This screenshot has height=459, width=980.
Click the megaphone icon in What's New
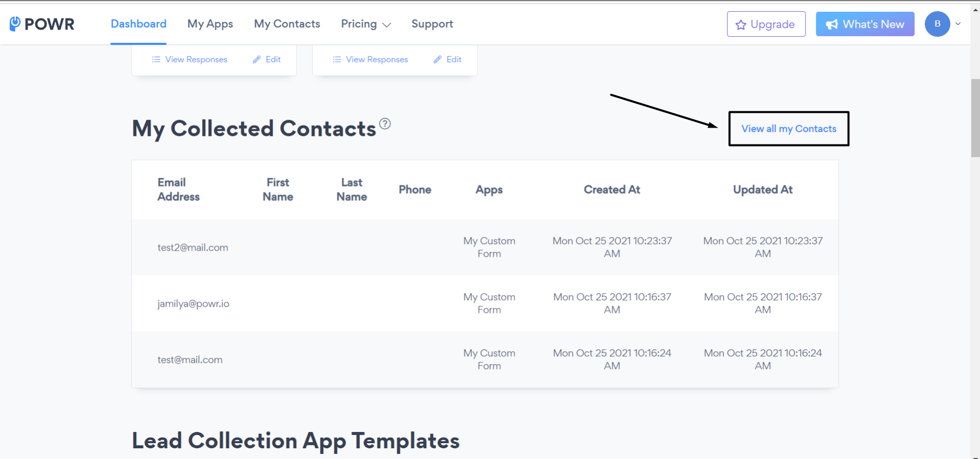(x=832, y=25)
